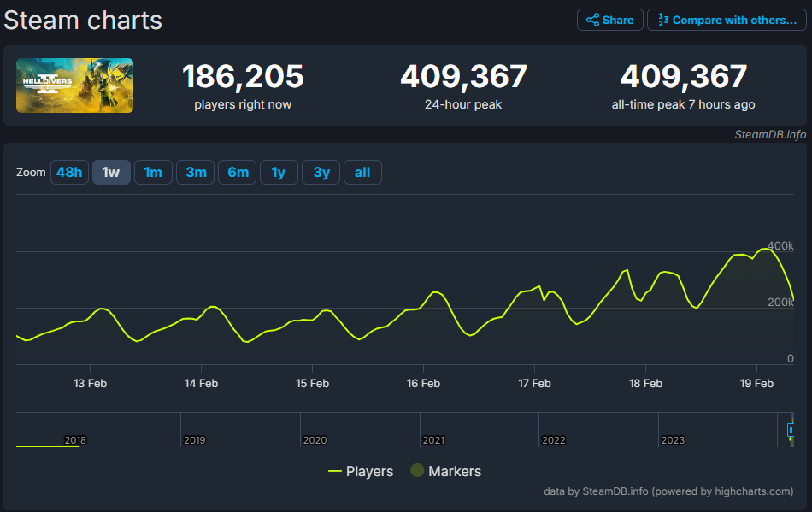This screenshot has width=812, height=512.
Task: Grab the navigator handle at right edge
Action: pos(791,430)
